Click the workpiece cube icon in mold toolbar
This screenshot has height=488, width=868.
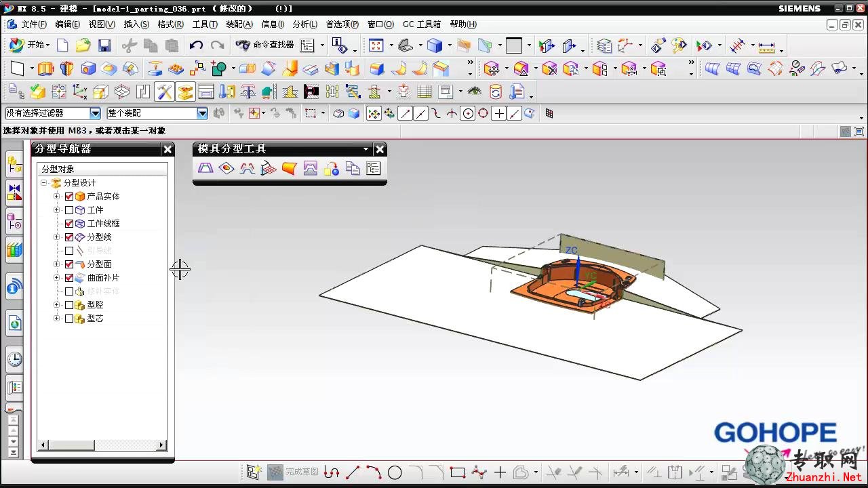(100, 91)
